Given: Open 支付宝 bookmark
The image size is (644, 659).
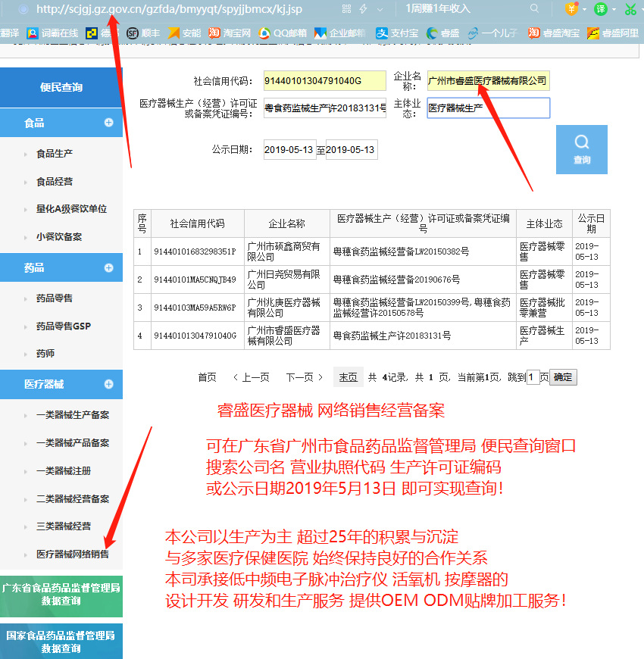Looking at the screenshot, I should [x=397, y=33].
